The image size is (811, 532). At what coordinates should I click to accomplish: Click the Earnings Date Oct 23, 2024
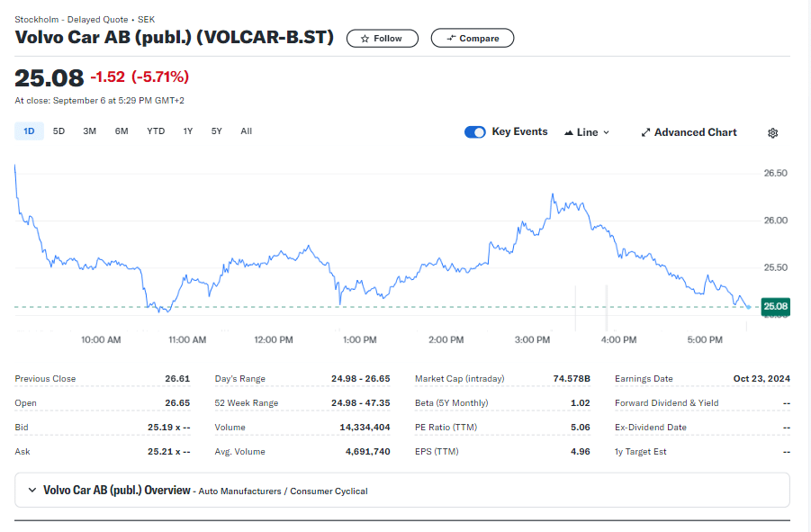point(761,378)
